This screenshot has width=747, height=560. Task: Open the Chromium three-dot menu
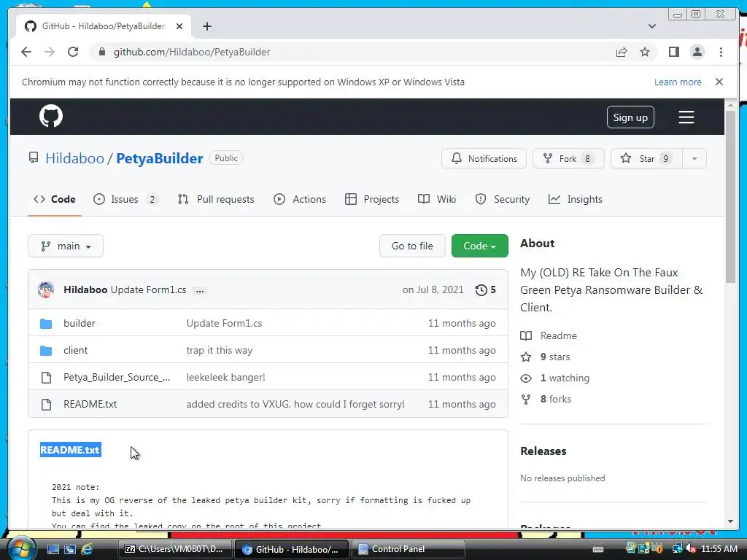721,52
